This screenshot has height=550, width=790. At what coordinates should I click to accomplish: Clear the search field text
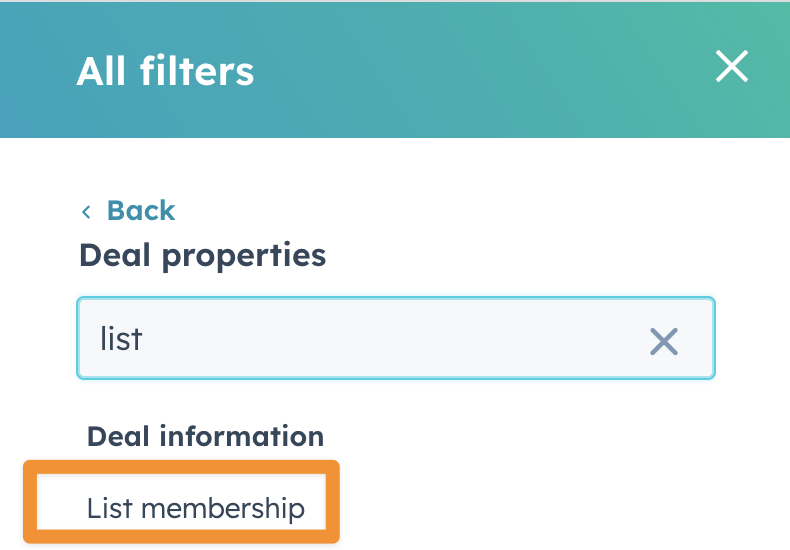pos(664,341)
